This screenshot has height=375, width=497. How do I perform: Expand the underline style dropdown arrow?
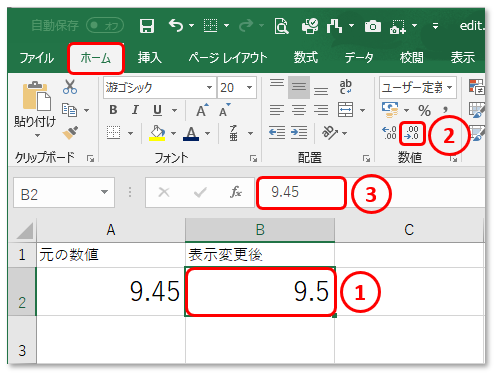[174, 110]
